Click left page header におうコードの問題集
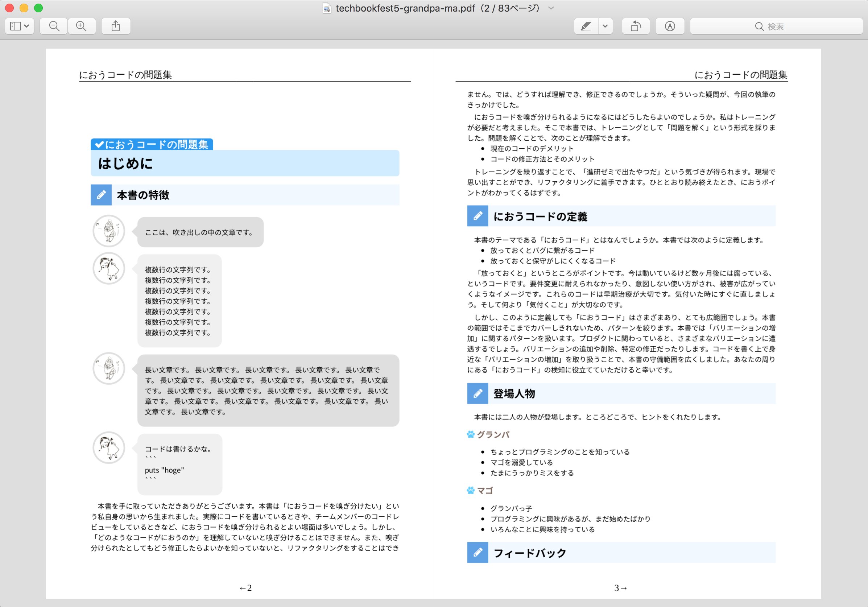This screenshot has width=868, height=607. point(125,75)
